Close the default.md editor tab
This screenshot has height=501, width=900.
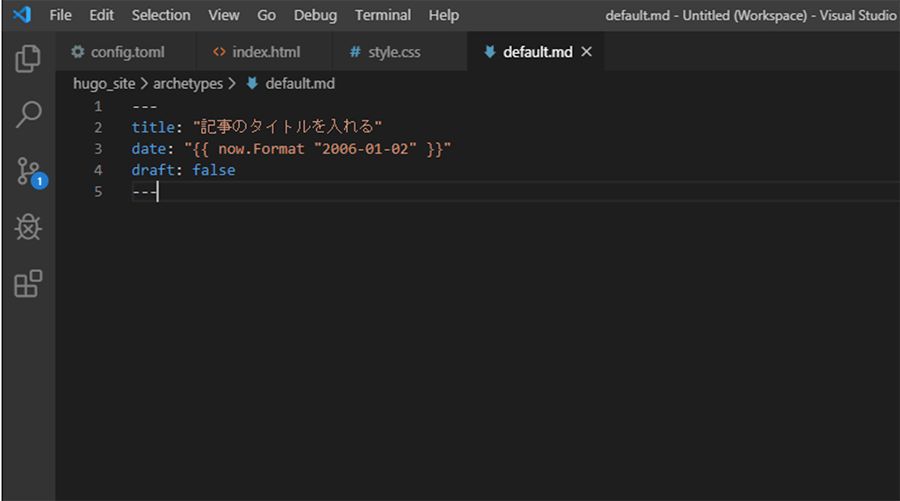click(586, 52)
